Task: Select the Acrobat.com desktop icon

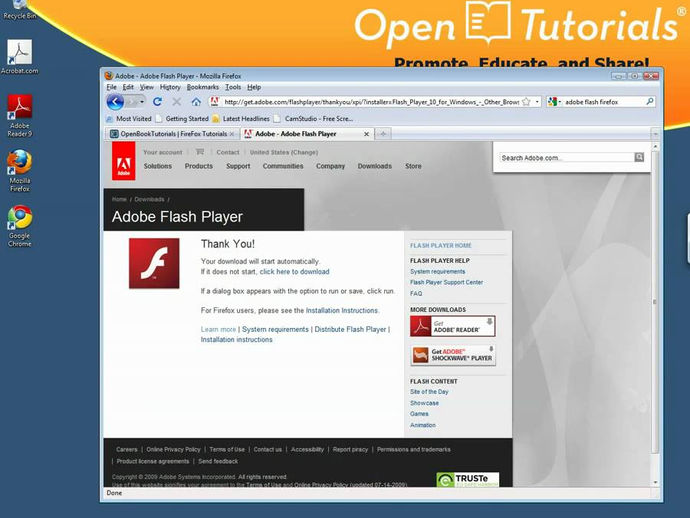Action: [19, 57]
